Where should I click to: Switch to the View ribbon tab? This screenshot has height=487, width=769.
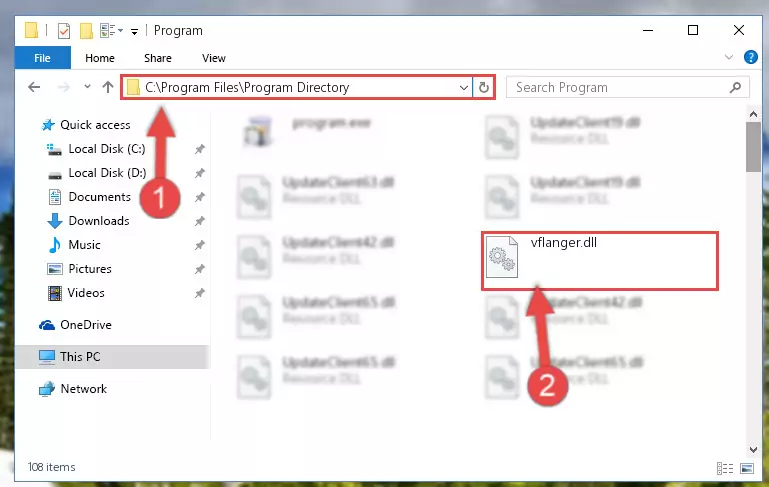[x=214, y=58]
